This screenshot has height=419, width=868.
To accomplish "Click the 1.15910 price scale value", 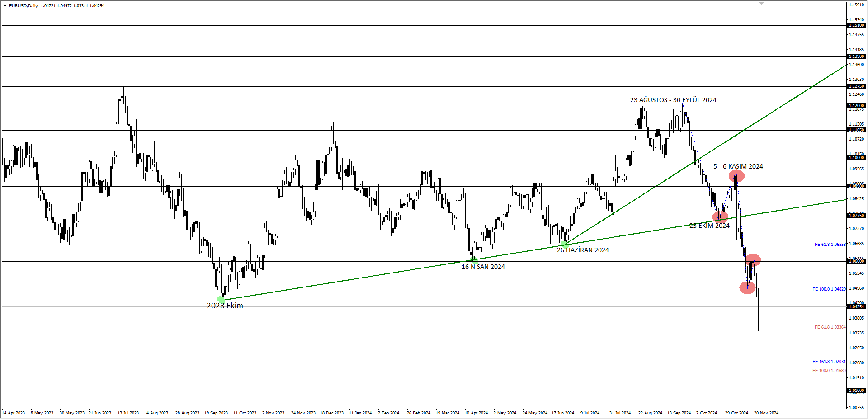I will (857, 5).
